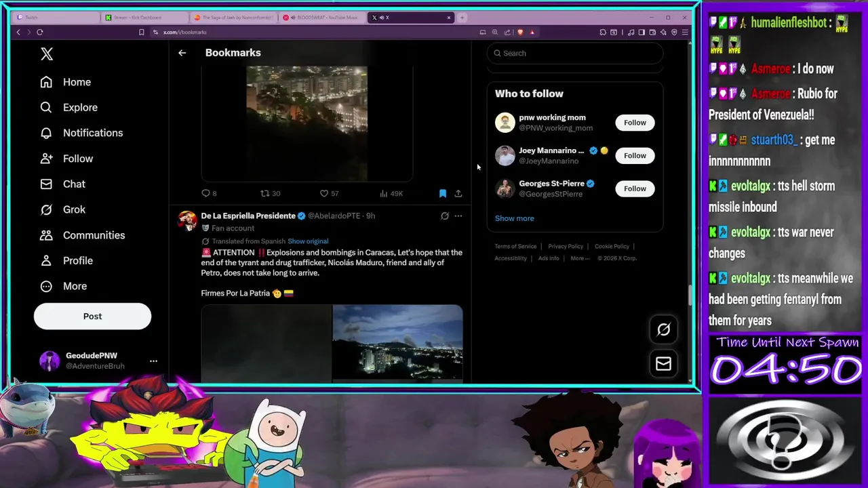Open the Explore page
Image resolution: width=868 pixels, height=488 pixels.
pyautogui.click(x=68, y=107)
